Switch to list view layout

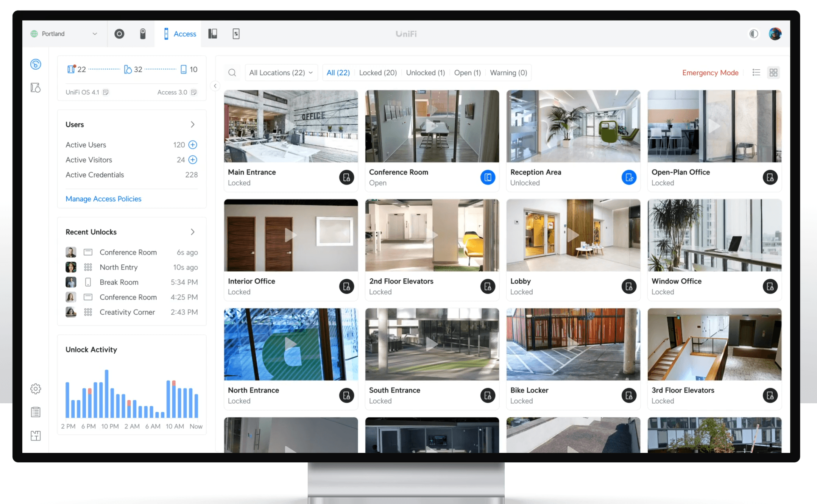(x=756, y=73)
